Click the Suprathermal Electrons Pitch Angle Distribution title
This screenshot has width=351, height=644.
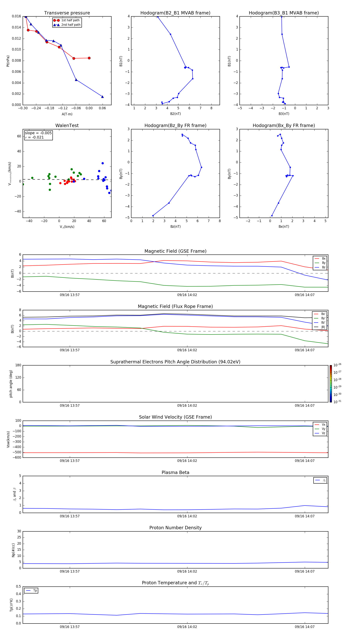175,362
